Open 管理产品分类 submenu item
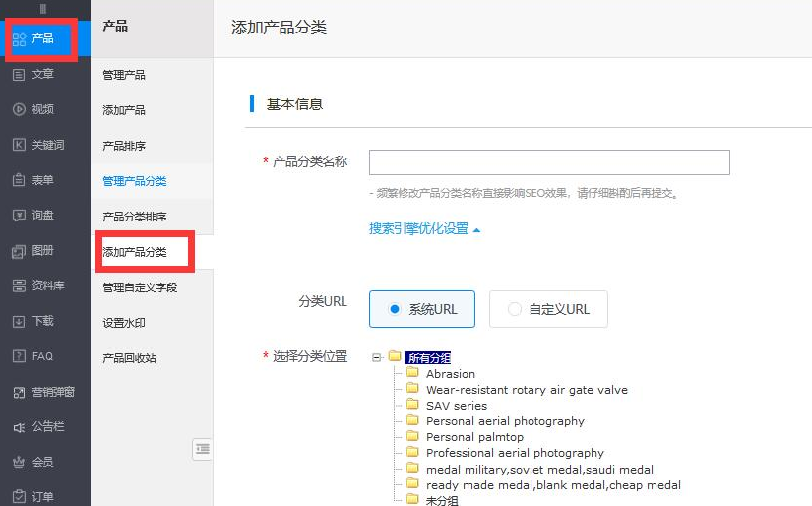 [x=135, y=181]
